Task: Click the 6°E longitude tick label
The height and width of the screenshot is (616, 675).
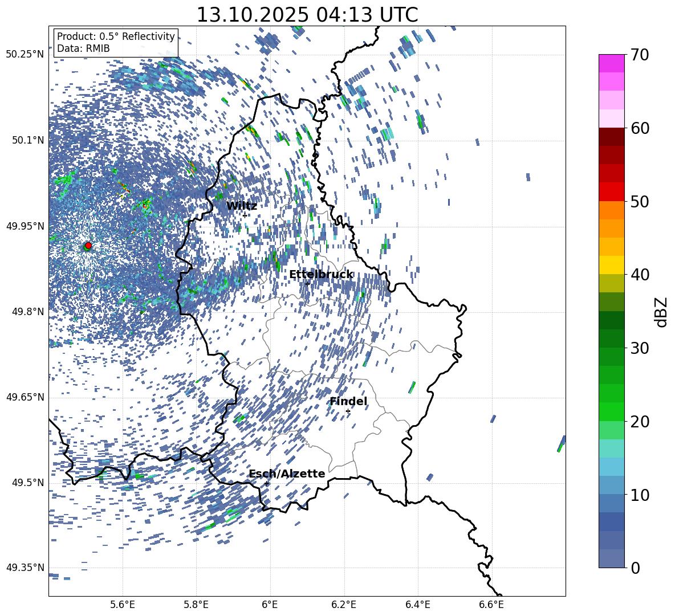Action: click(270, 605)
